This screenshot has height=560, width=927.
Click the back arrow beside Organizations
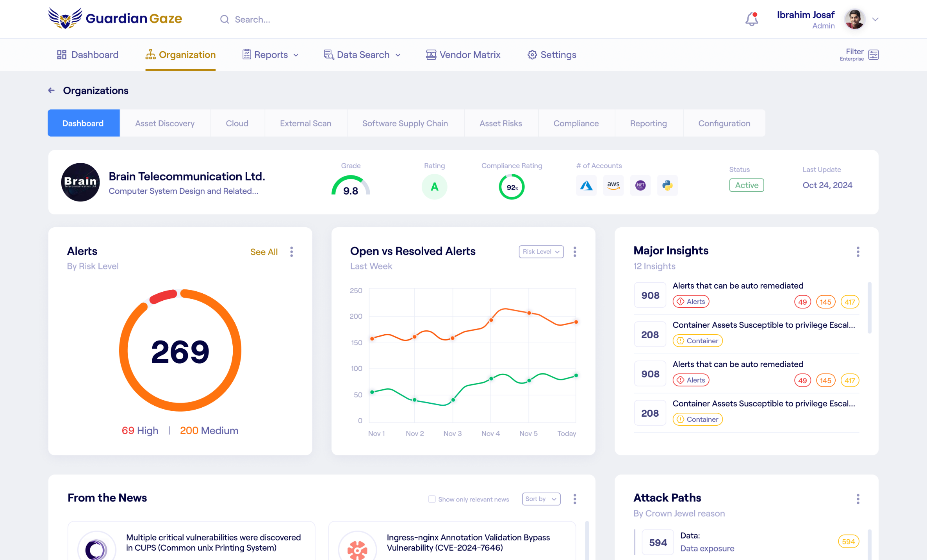pyautogui.click(x=51, y=91)
